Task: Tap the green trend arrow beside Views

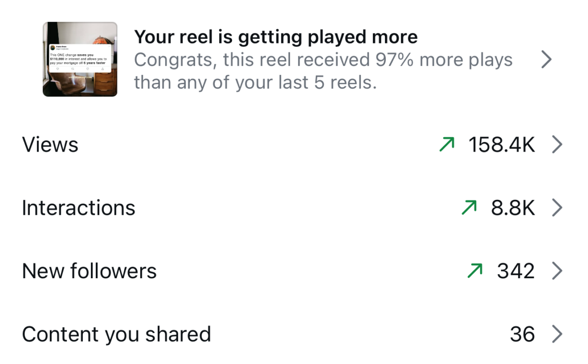Action: [447, 145]
